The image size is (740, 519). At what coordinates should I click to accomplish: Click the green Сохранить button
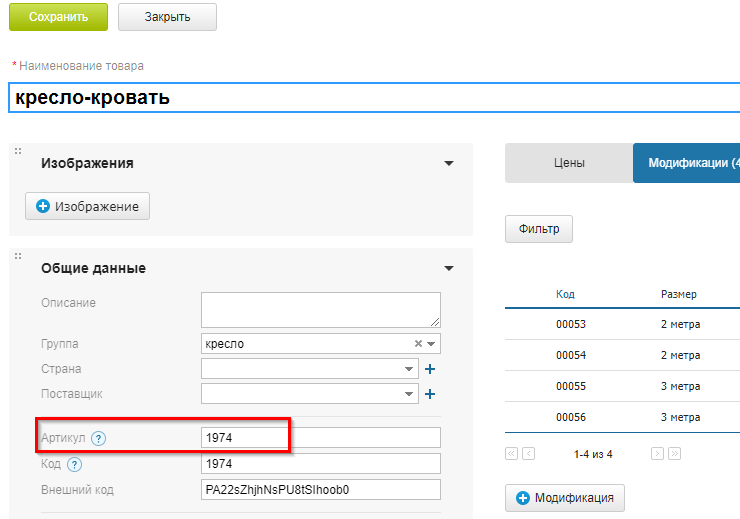(58, 17)
